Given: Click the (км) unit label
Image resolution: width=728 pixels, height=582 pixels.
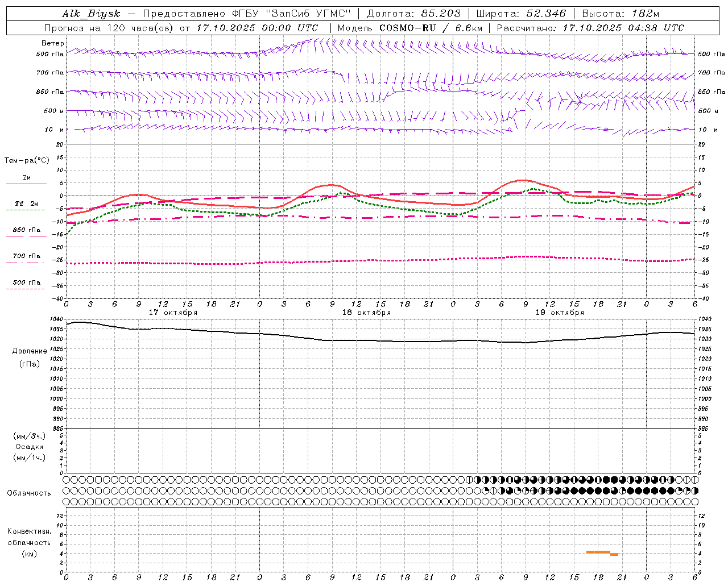Looking at the screenshot, I should [x=30, y=554].
